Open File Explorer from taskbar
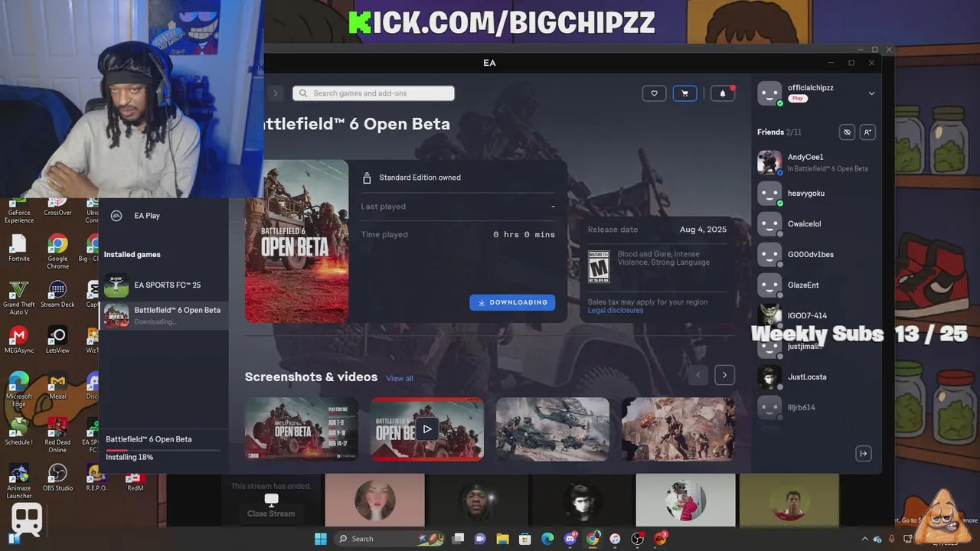The image size is (980, 551). [503, 539]
